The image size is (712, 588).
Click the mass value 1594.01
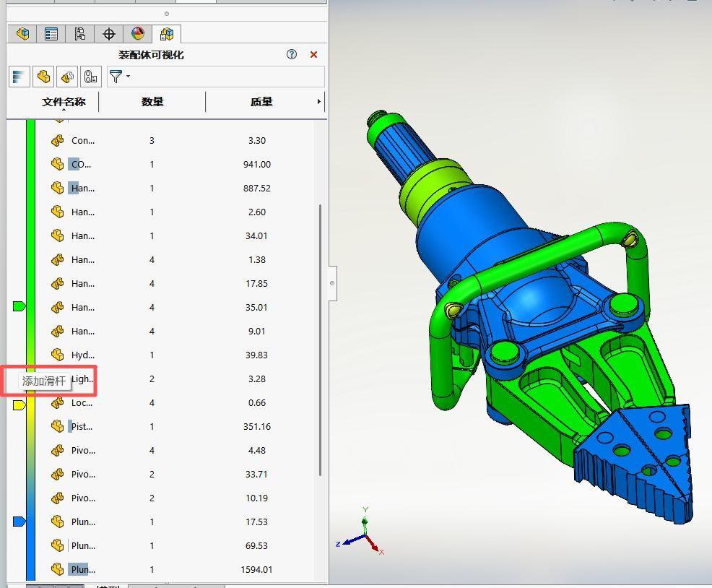256,569
